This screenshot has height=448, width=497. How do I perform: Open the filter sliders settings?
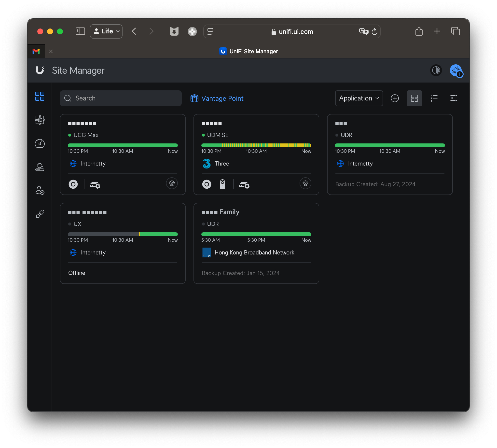click(454, 98)
